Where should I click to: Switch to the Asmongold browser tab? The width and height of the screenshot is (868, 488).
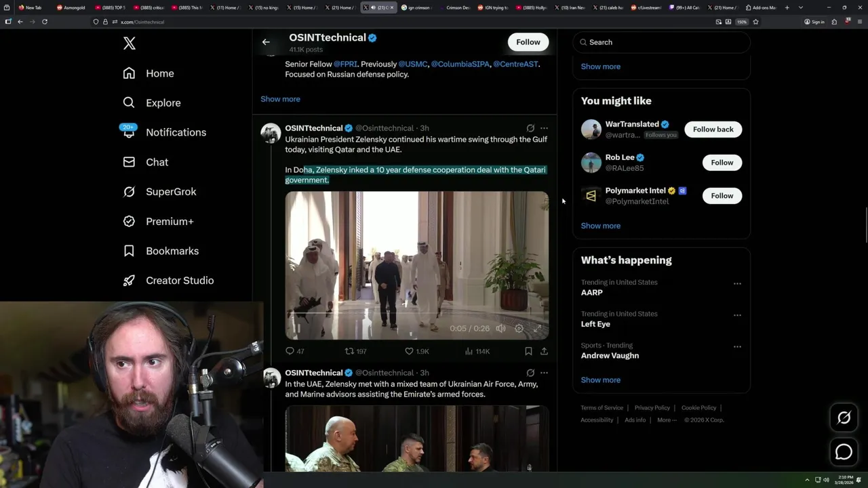tap(72, 7)
